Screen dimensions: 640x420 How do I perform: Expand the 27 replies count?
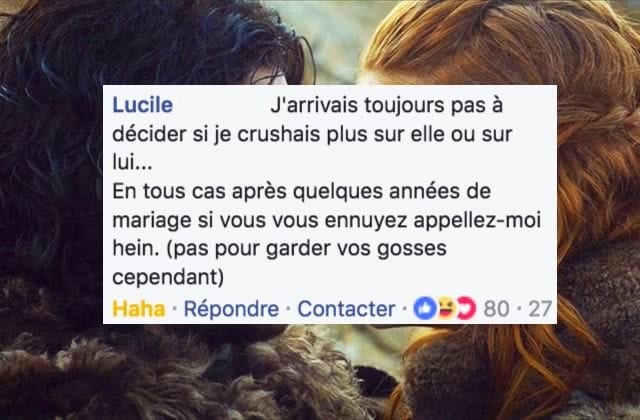click(540, 309)
